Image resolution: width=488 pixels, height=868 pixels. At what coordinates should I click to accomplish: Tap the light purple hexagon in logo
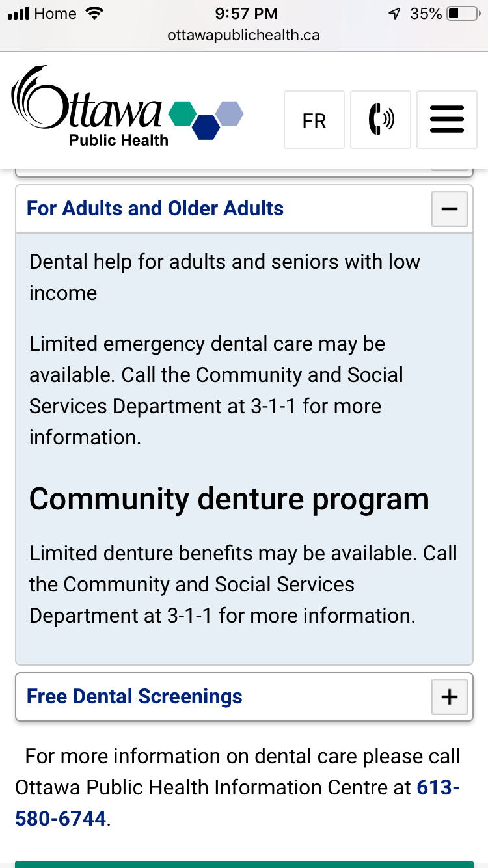pos(229,113)
